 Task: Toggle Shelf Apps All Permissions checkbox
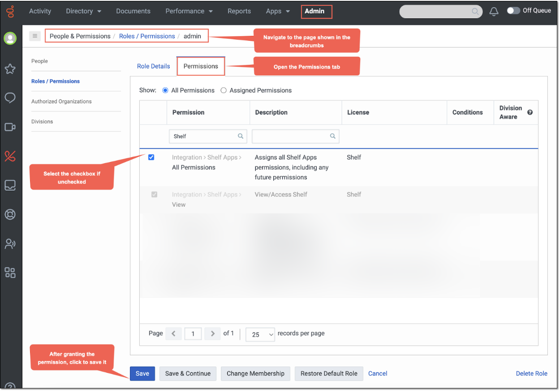(x=151, y=158)
